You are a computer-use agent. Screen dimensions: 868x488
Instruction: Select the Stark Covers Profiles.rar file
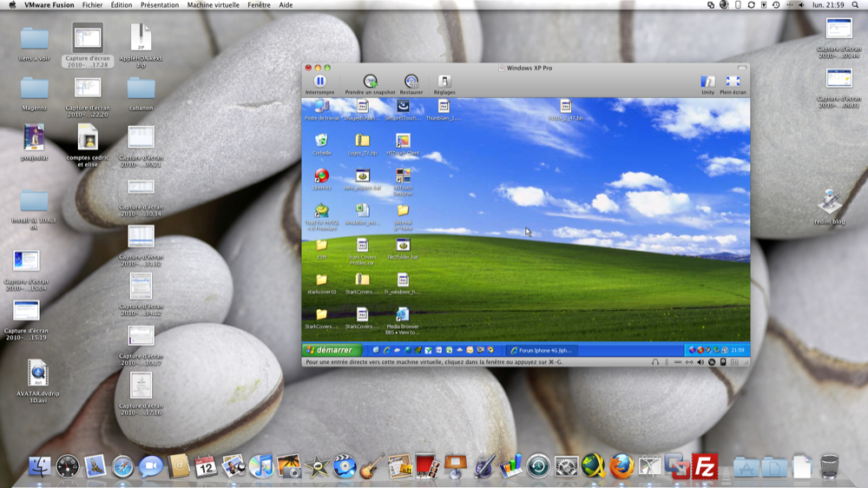click(362, 246)
